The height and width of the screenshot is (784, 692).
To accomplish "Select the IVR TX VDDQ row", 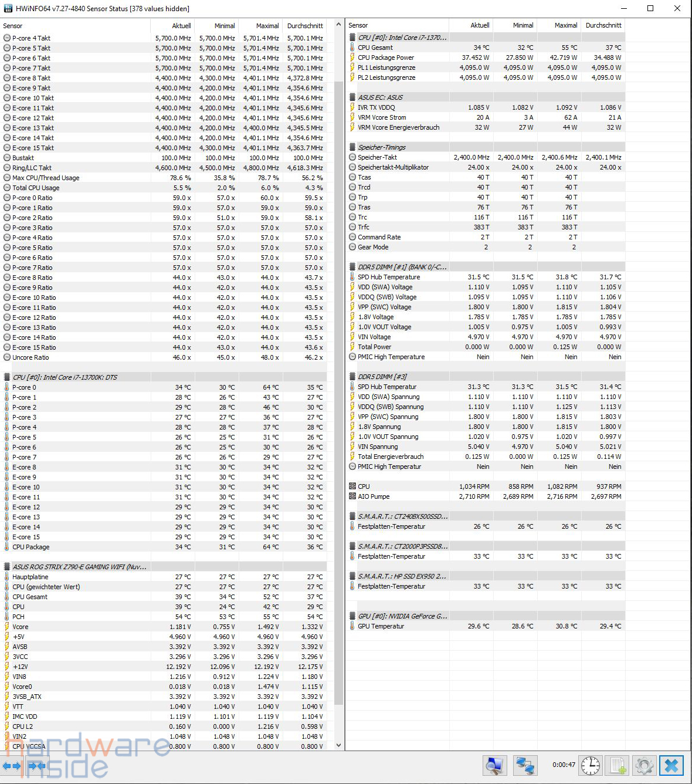I will click(x=485, y=107).
